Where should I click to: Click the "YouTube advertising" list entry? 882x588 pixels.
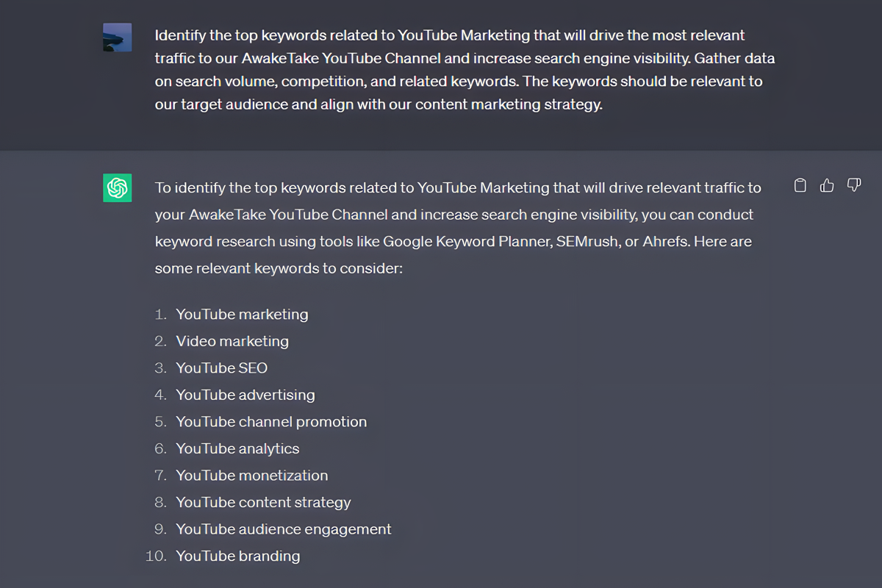(x=245, y=395)
